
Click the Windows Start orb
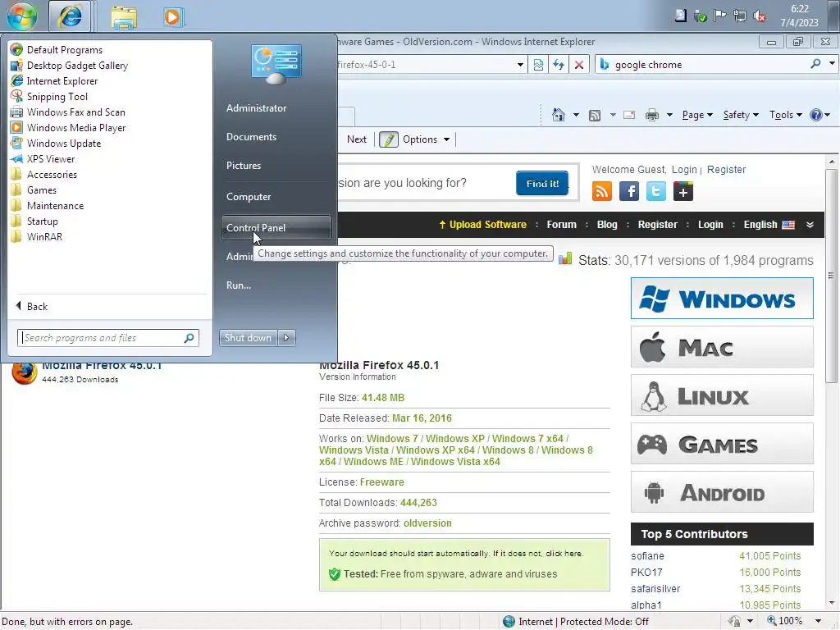point(22,16)
